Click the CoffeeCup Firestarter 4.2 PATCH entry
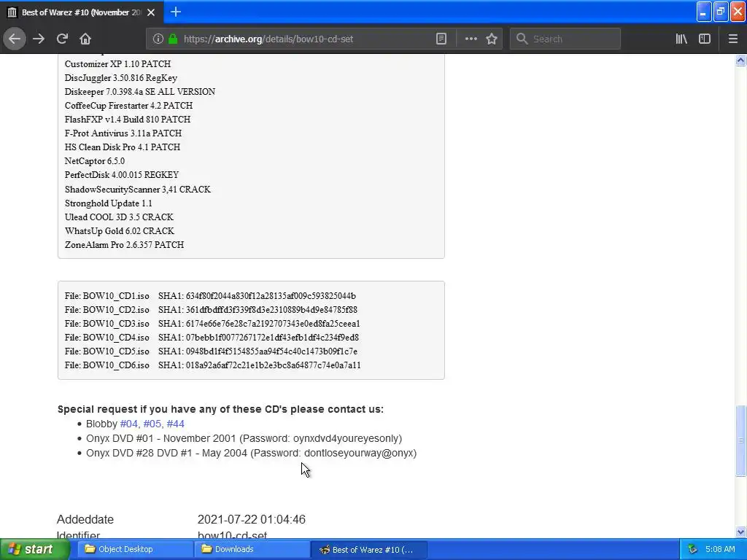This screenshot has width=747, height=560. click(128, 105)
